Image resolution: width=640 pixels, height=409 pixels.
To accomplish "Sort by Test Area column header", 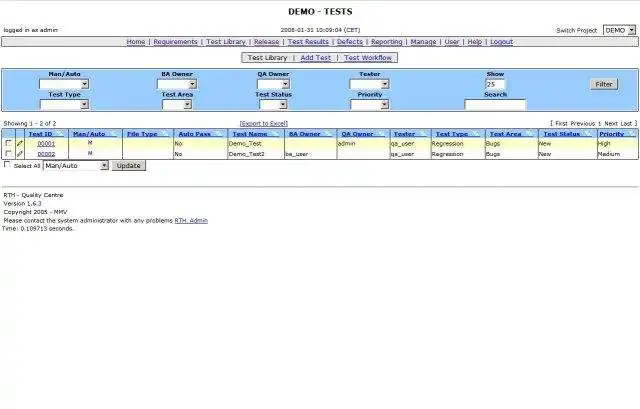I will pos(505,134).
